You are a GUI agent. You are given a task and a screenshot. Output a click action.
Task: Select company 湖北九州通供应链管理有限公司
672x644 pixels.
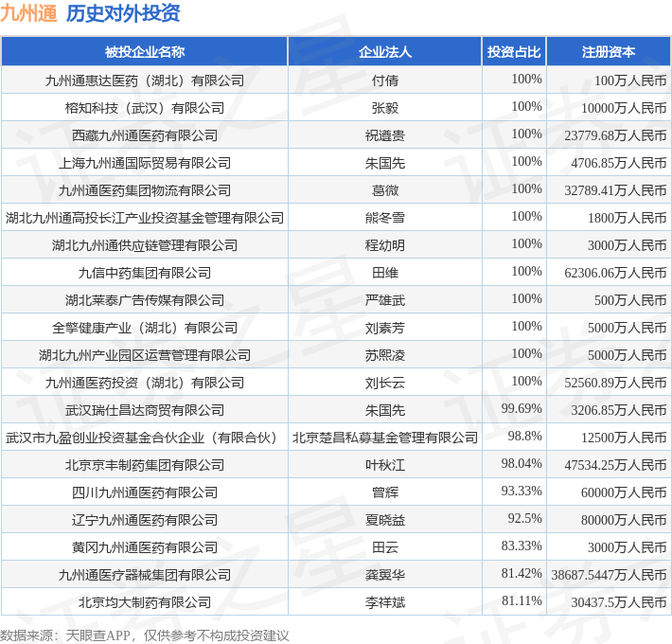(x=145, y=245)
